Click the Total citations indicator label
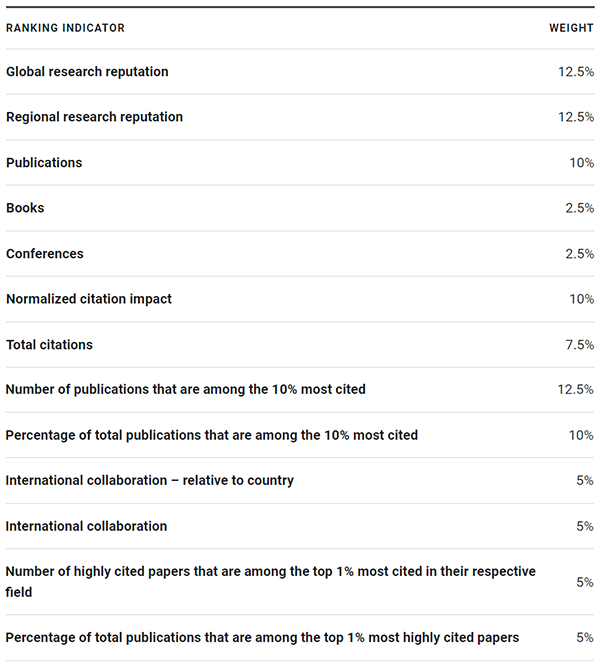This screenshot has height=667, width=600. click(49, 345)
